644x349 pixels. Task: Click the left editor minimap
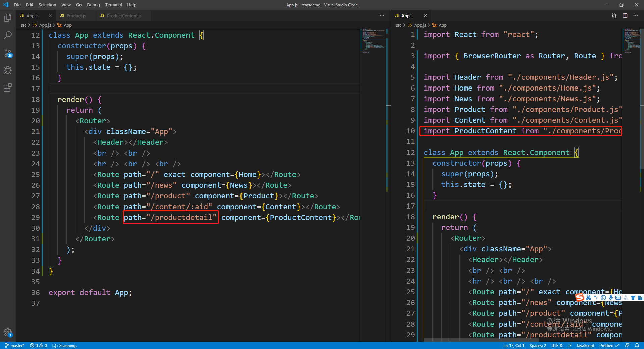click(374, 41)
